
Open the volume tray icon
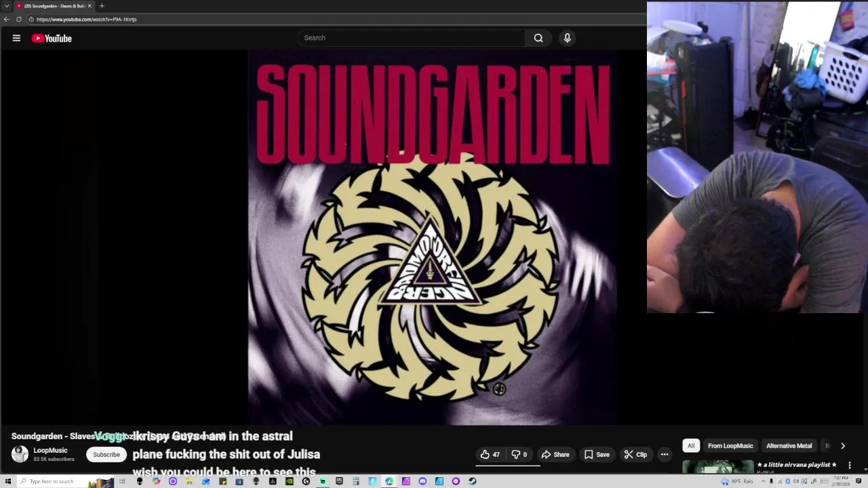tap(796, 481)
